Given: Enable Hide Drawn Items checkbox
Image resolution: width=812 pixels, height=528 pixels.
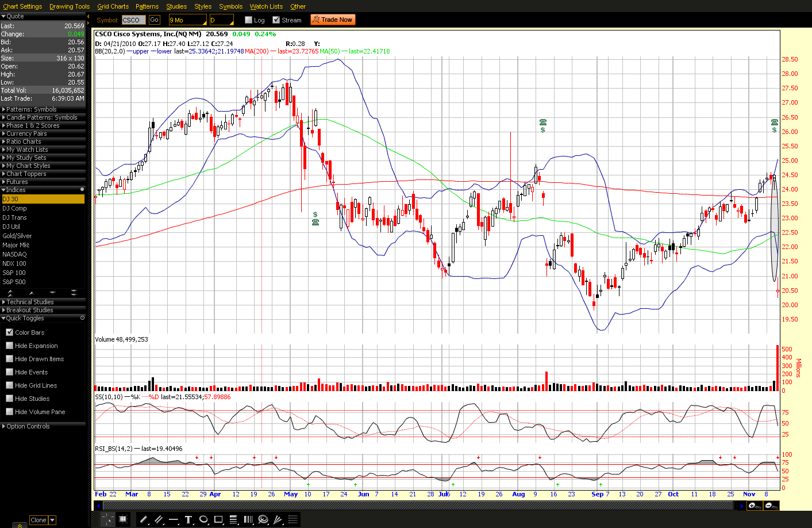Looking at the screenshot, I should click(x=10, y=359).
